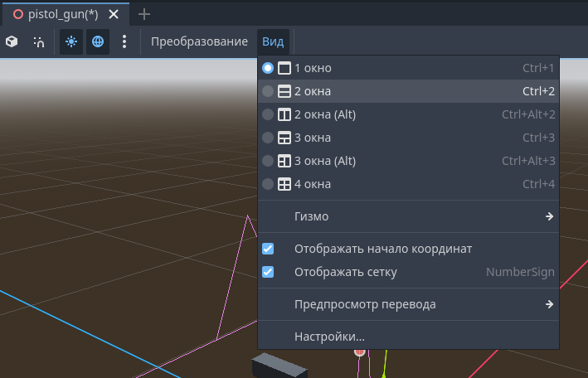
Task: Click the local space cube icon
Action: click(x=12, y=41)
